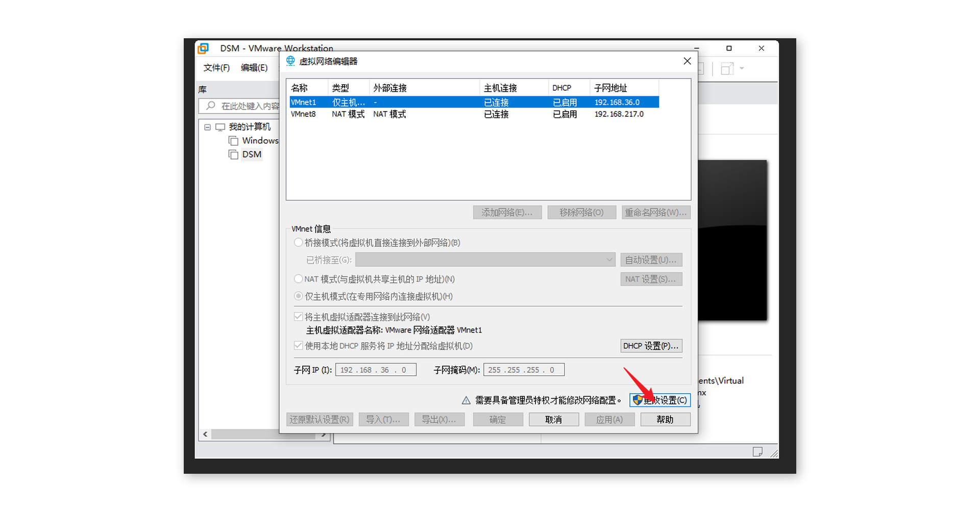Click the 帮助 button

tap(665, 420)
